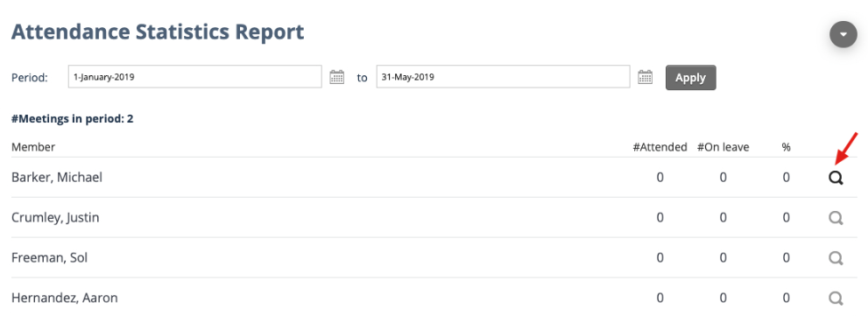Select the Hernandez, Aaron member row
Image resolution: width=868 pixels, height=316 pixels.
pyautogui.click(x=434, y=298)
